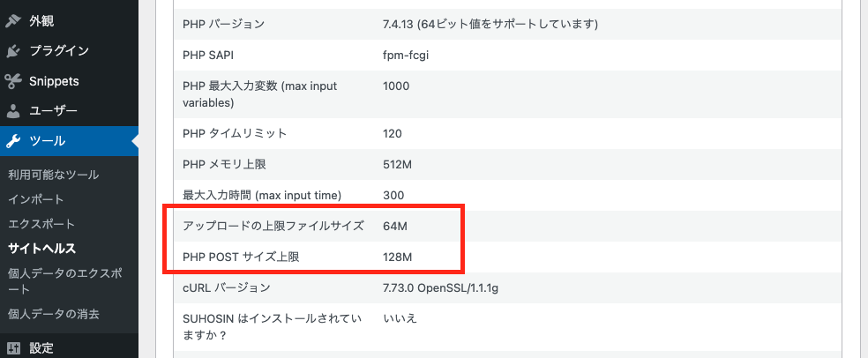
Task: Select the ツール menu item
Action: (x=47, y=141)
